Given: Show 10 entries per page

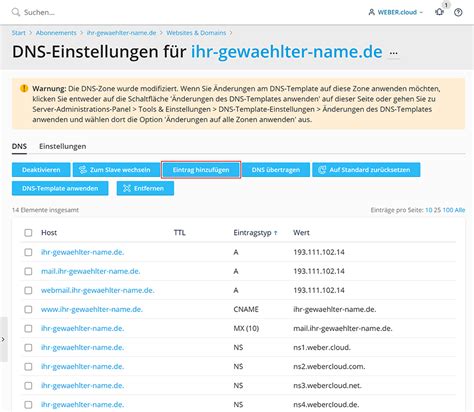Looking at the screenshot, I should click(x=429, y=210).
